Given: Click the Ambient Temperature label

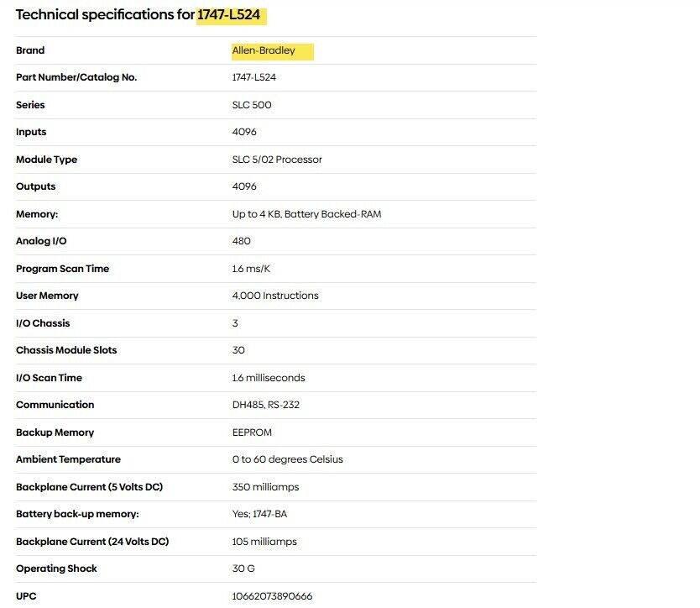Looking at the screenshot, I should point(68,459).
